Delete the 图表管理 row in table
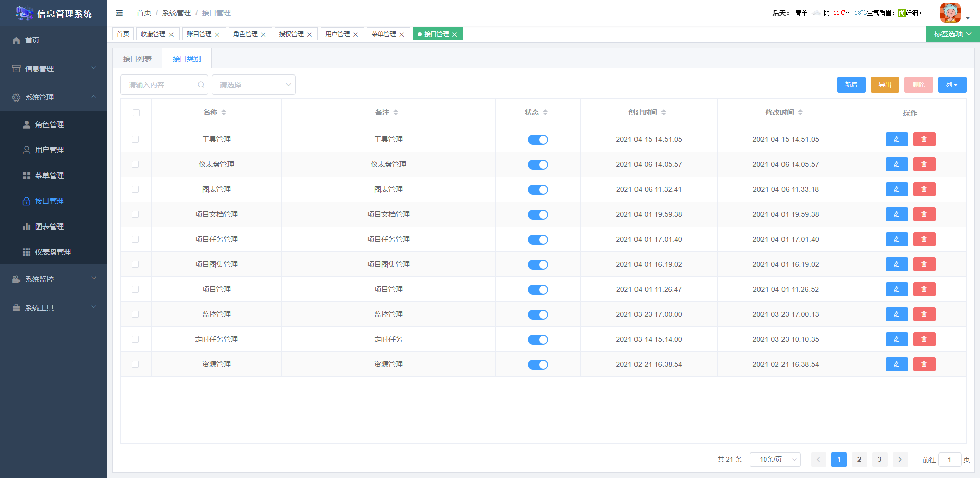Screen dimensions: 980x478 pos(924,189)
